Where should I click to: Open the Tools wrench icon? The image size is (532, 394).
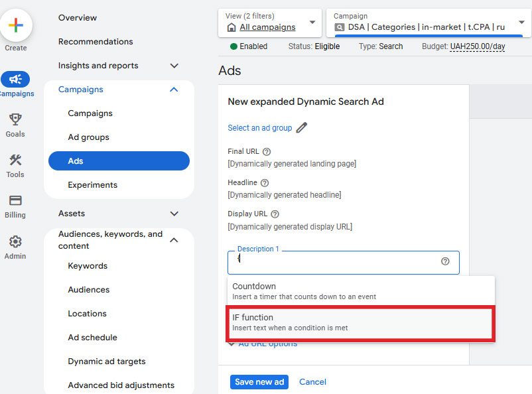15,161
